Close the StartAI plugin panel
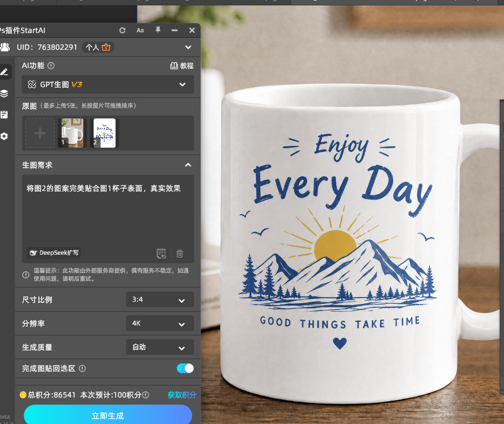The width and height of the screenshot is (504, 424). click(x=192, y=30)
